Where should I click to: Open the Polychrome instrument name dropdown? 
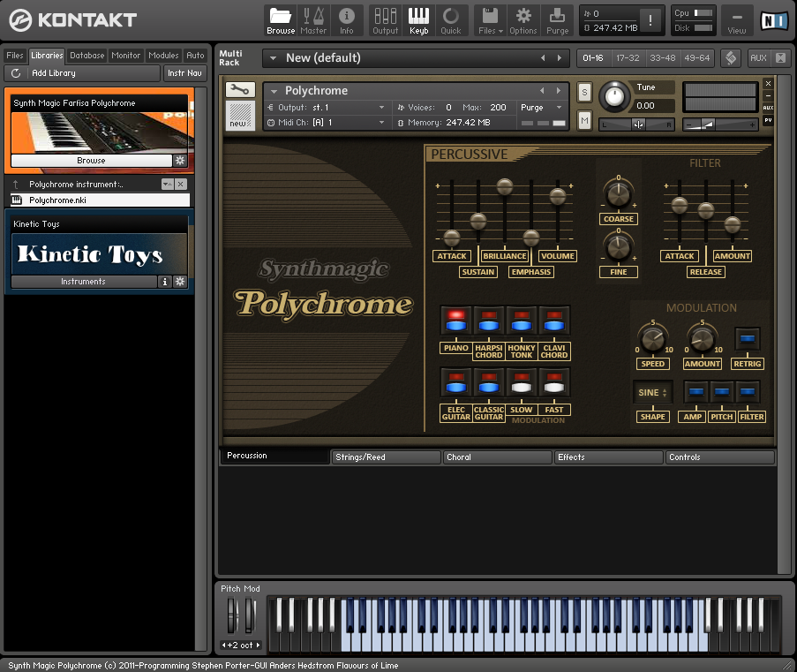(274, 91)
